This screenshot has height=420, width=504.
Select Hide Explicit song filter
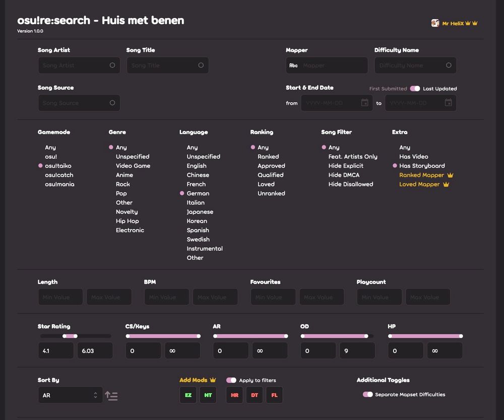pyautogui.click(x=346, y=166)
